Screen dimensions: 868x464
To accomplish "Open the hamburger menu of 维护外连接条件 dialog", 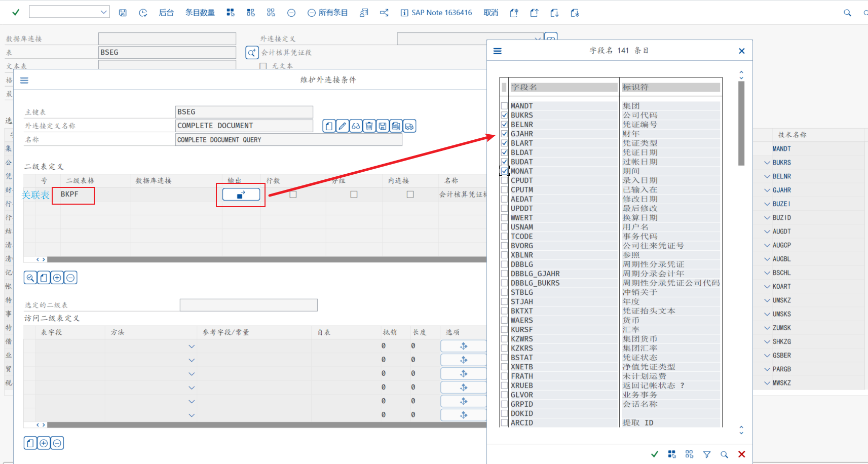I will (x=24, y=80).
